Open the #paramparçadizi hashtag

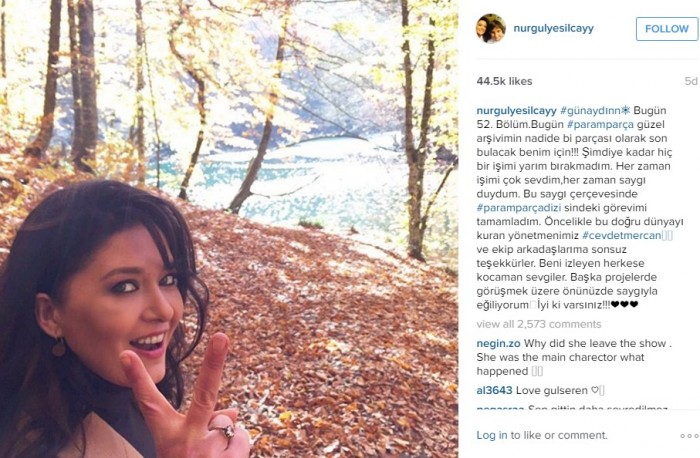coord(518,208)
